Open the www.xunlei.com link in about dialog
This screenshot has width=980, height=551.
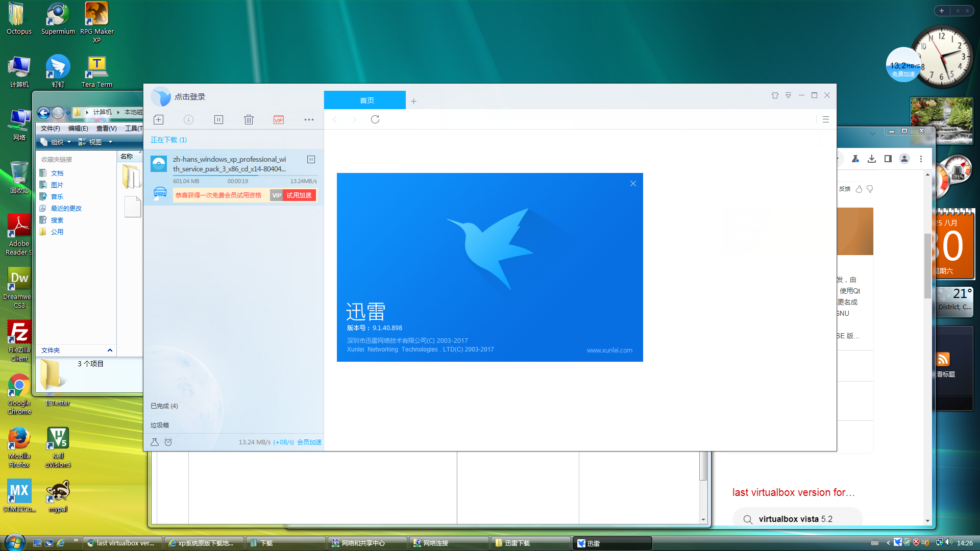(609, 350)
